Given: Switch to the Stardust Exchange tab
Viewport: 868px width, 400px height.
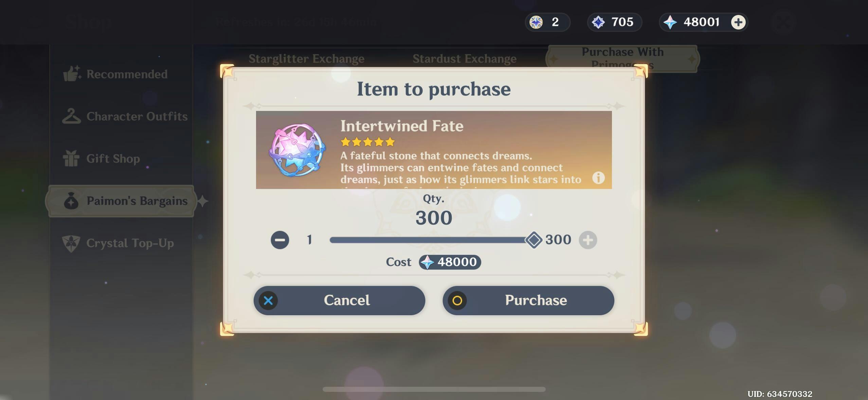Looking at the screenshot, I should (464, 59).
